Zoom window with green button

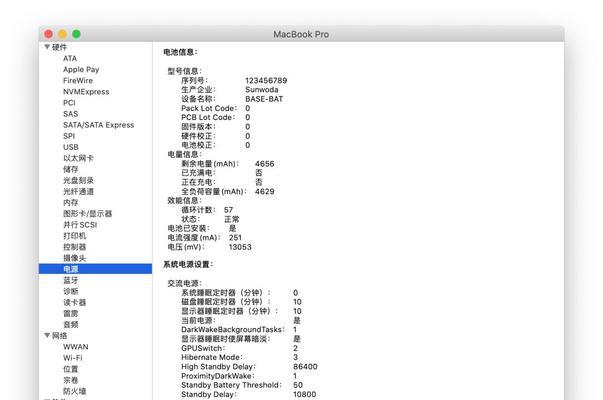point(76,34)
